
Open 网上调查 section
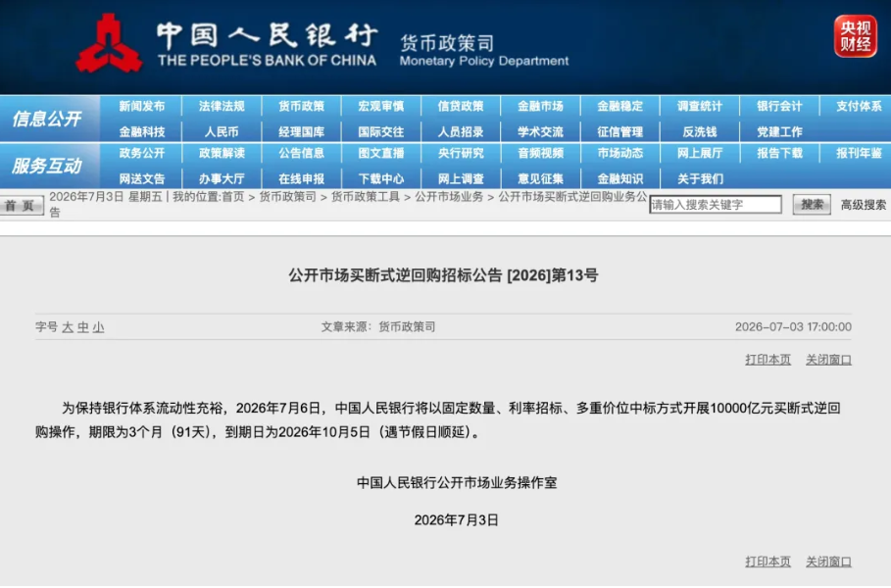(461, 178)
